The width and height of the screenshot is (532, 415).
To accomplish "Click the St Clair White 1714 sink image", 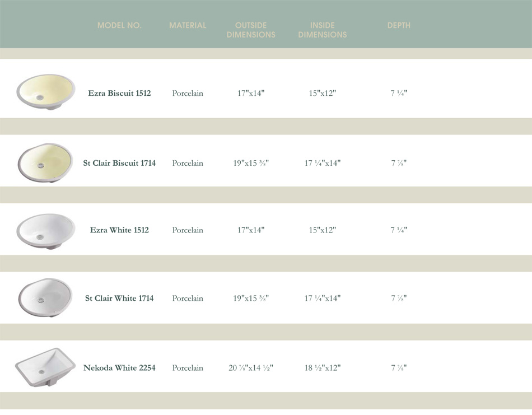I will click(x=45, y=297).
